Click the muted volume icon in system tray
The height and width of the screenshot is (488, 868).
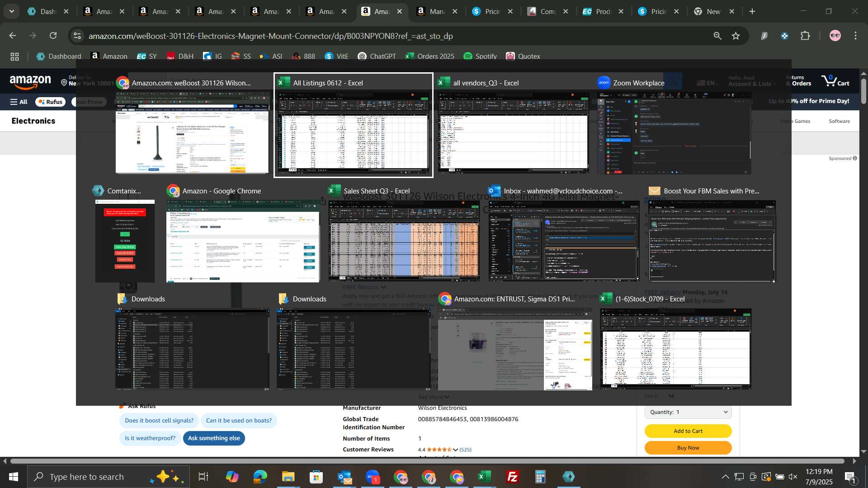click(793, 477)
